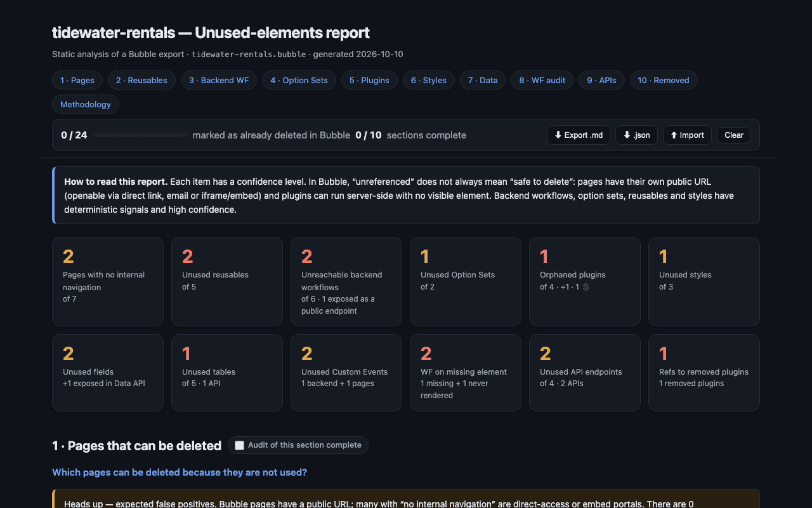Open '9 · APIs' section
Image resolution: width=812 pixels, height=508 pixels.
[x=601, y=80]
